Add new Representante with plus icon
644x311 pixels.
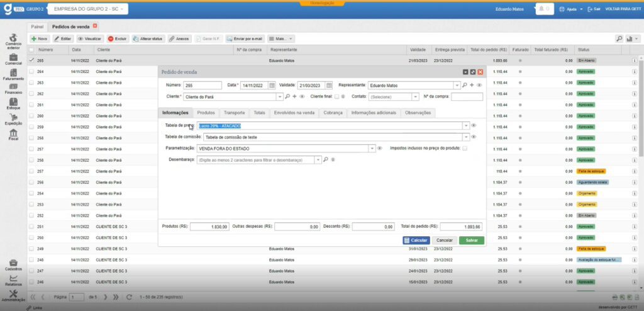point(472,85)
